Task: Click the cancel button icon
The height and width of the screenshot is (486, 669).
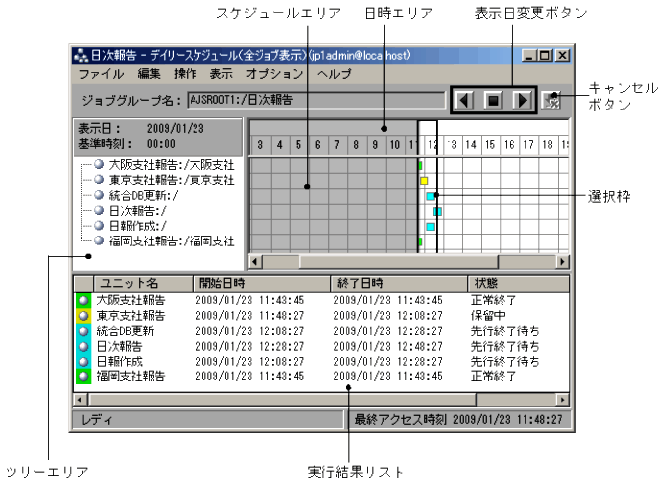Action: pos(551,101)
